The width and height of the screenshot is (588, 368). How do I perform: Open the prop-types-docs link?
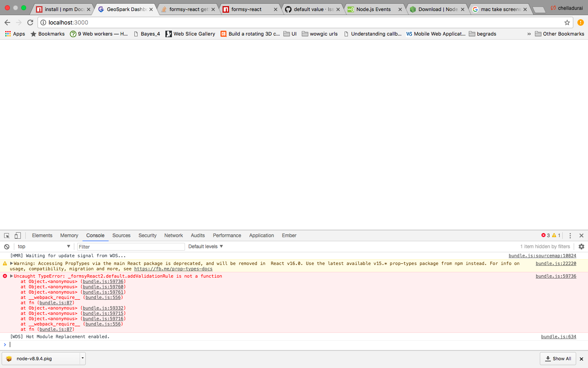pyautogui.click(x=173, y=269)
